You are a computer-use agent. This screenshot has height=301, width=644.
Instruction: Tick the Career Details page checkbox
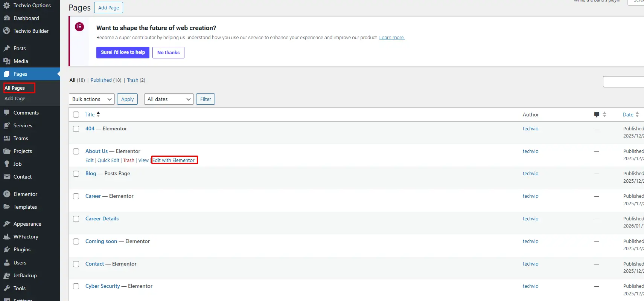click(76, 219)
